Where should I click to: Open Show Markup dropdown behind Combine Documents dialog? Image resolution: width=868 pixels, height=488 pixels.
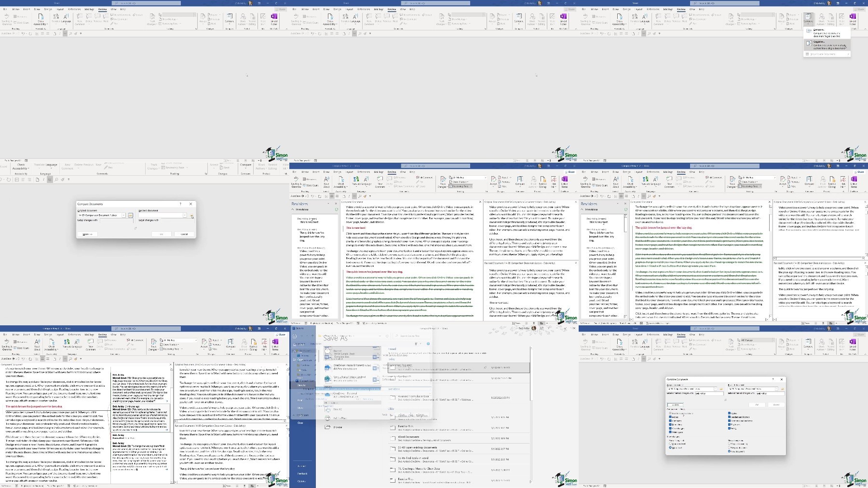(x=747, y=345)
